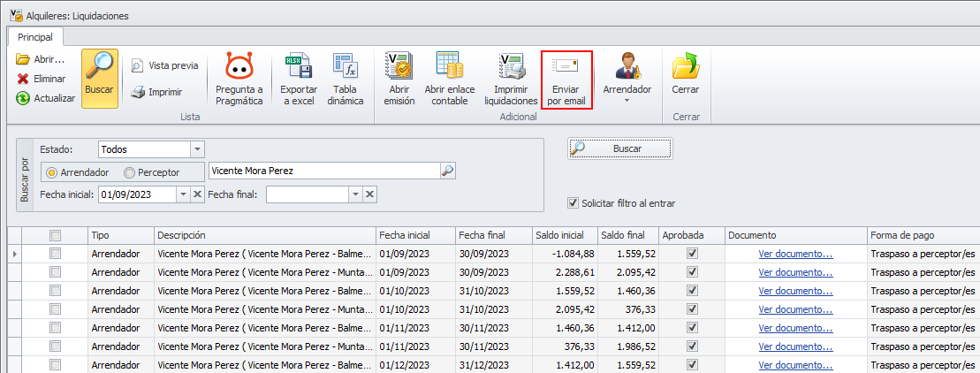Click Vista previa in the Lista group
This screenshot has height=373, width=980.
pyautogui.click(x=164, y=65)
